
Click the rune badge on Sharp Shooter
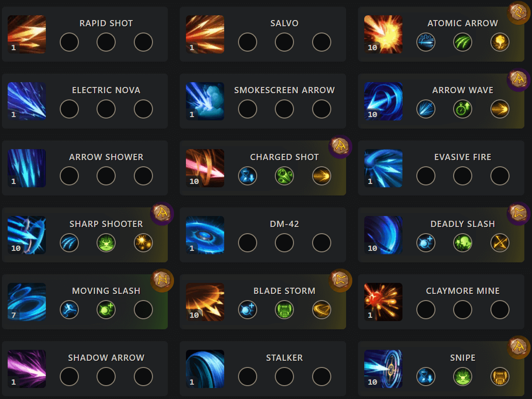coord(161,213)
